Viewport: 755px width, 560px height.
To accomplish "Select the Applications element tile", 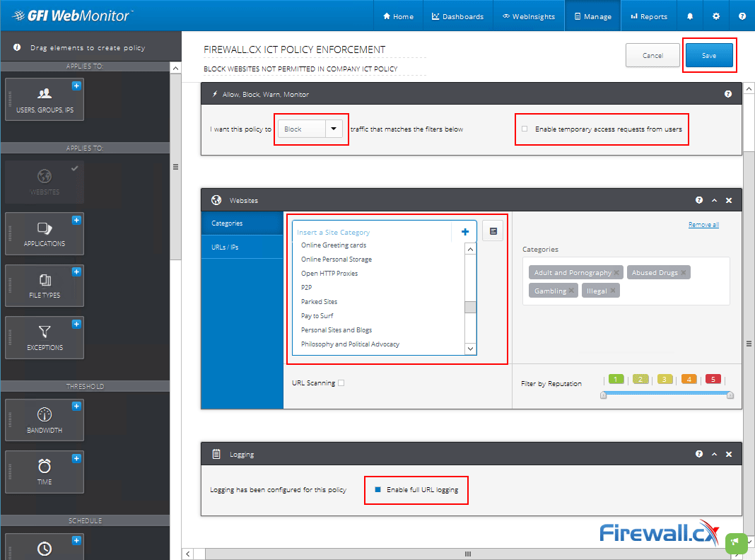I will click(45, 233).
